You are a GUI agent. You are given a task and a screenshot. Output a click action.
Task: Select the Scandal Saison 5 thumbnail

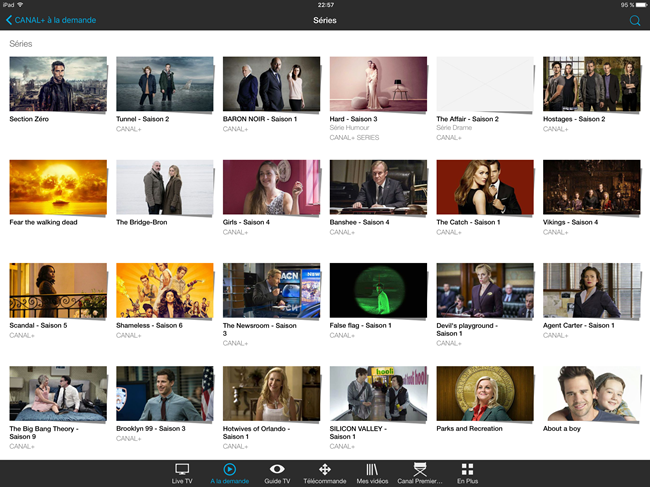(58, 291)
